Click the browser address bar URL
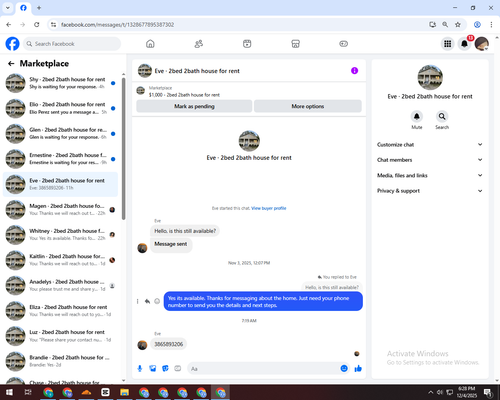The image size is (500, 400). [x=117, y=25]
